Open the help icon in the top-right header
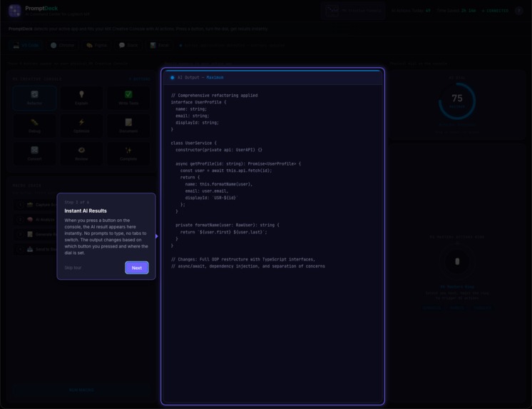The image size is (532, 409). 518,11
